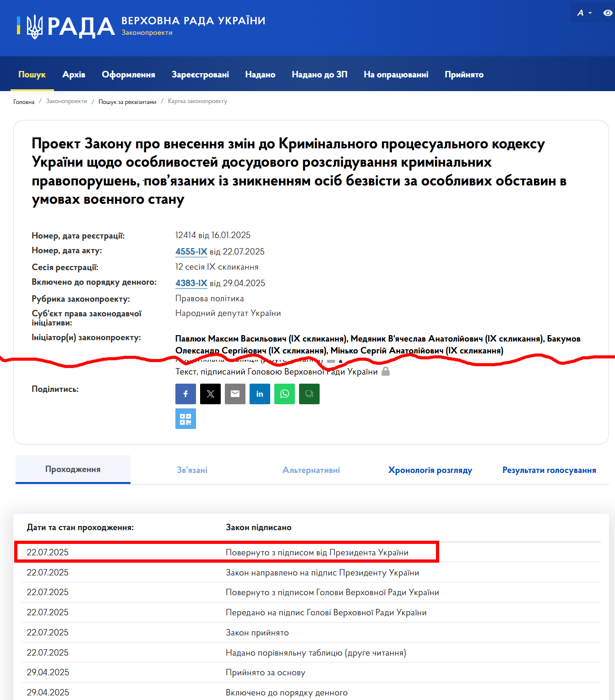Switch to 'Хронологія розгляду' tab
Image resolution: width=615 pixels, height=700 pixels.
click(430, 470)
